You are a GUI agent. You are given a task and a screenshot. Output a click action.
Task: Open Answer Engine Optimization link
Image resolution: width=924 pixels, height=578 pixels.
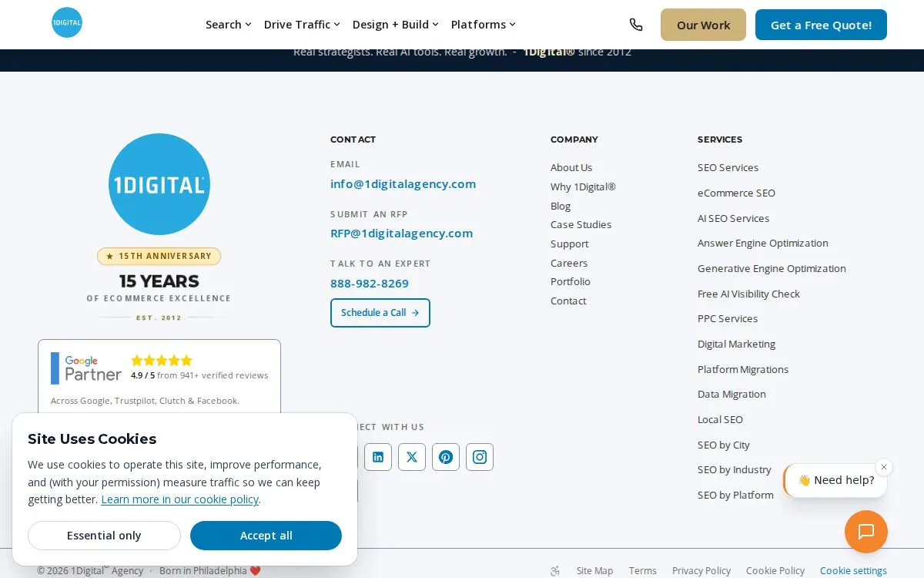point(763,244)
